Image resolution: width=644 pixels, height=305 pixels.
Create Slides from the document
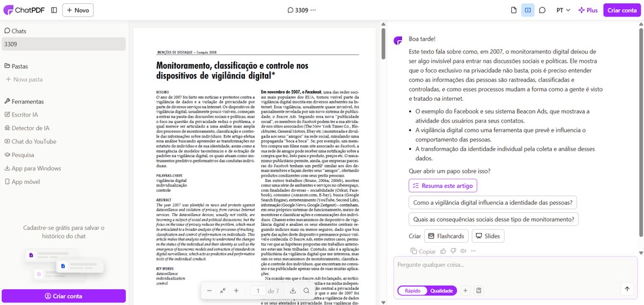click(488, 236)
